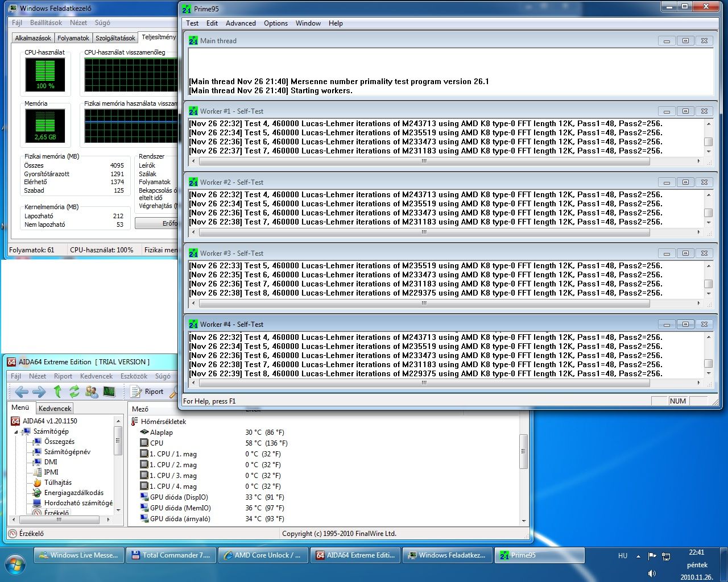Show hidden tray icons arrow
Viewport: 728px width, 582px height.
638,556
